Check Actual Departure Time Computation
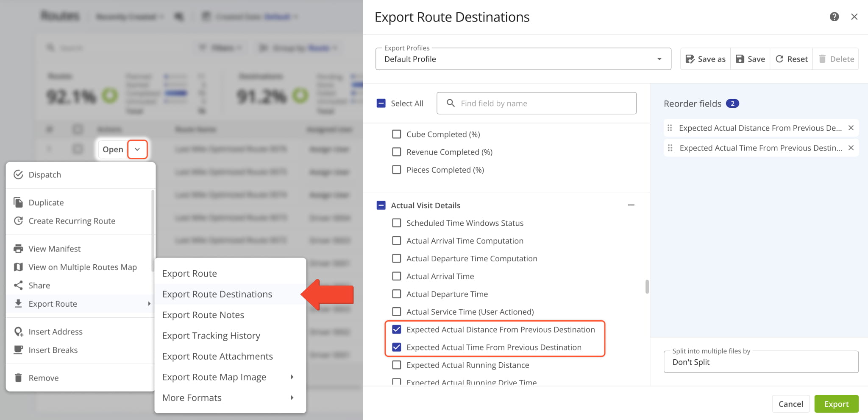 point(397,258)
